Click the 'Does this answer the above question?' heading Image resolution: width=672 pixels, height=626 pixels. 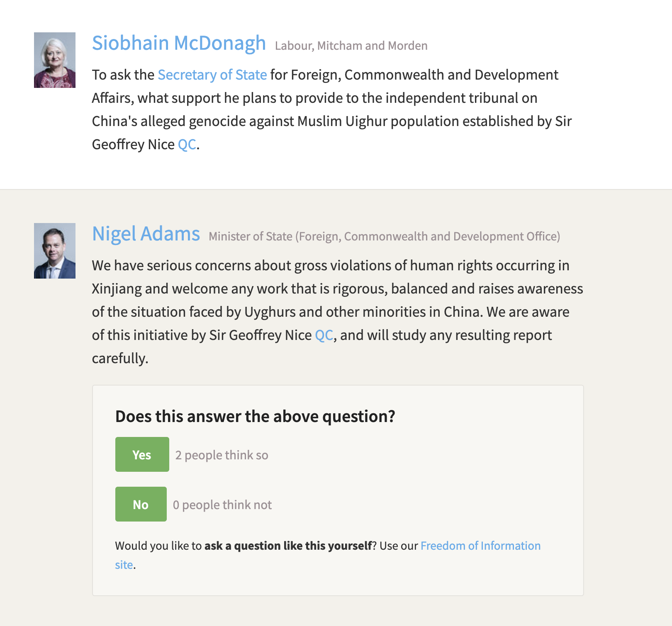(255, 416)
